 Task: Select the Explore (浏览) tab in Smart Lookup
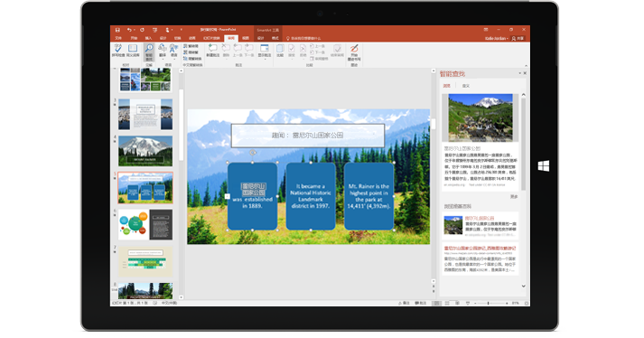(x=446, y=86)
